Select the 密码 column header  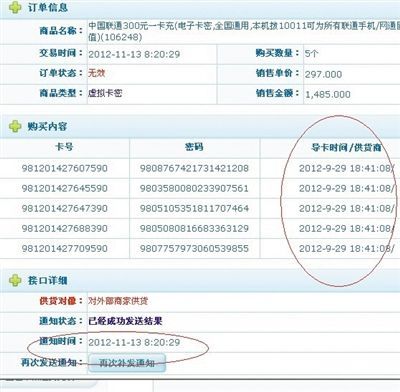tap(194, 147)
